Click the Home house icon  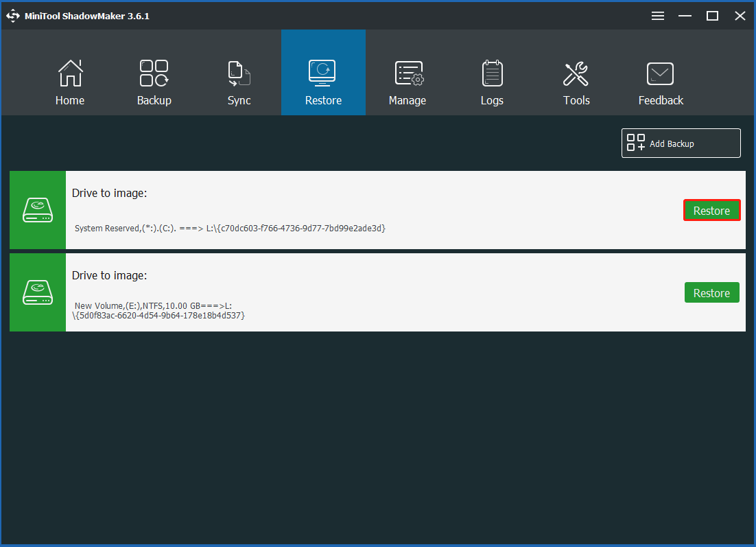[x=71, y=73]
